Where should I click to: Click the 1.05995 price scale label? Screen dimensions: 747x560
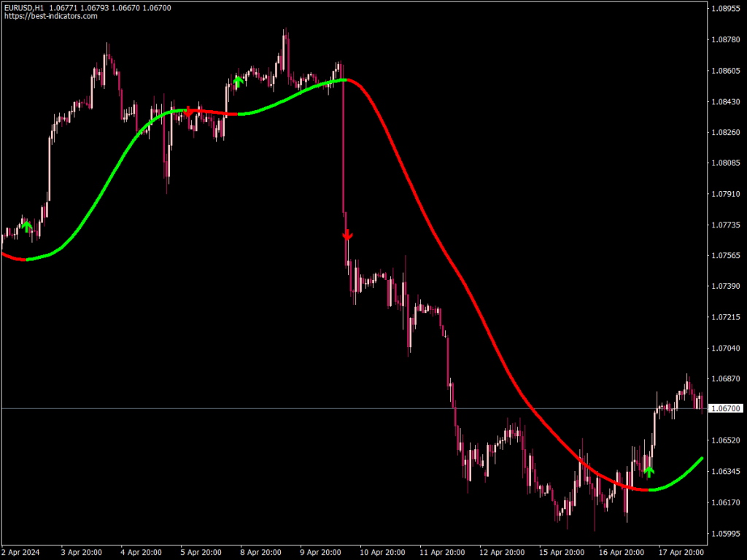726,533
